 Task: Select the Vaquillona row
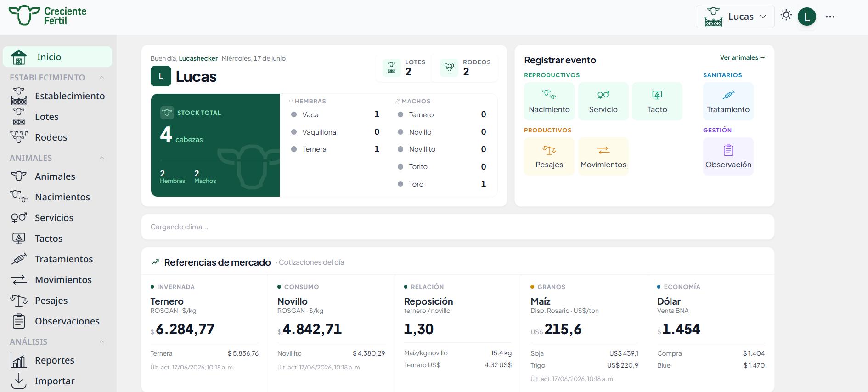tap(335, 132)
